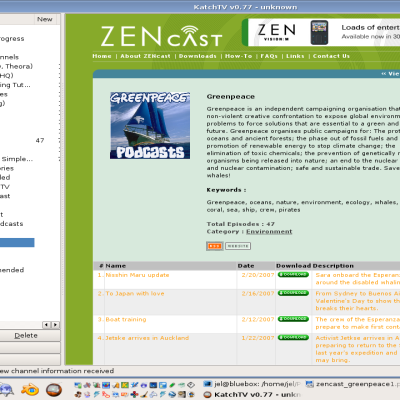
Task: Open the How-To nav link
Action: [239, 56]
